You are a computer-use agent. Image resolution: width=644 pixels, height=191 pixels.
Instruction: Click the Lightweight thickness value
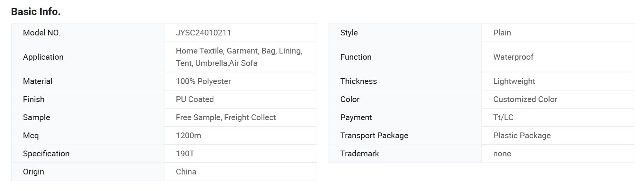pyautogui.click(x=514, y=81)
